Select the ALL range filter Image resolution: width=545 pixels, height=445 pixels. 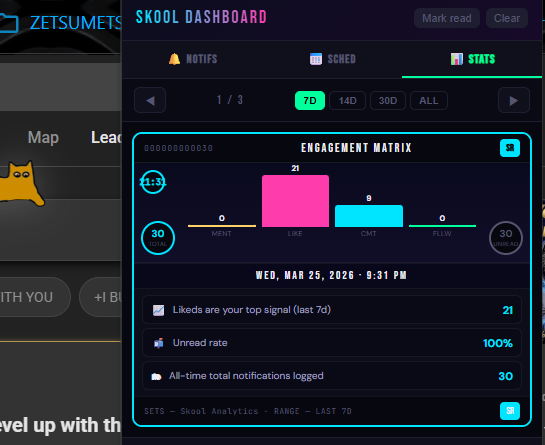click(429, 100)
